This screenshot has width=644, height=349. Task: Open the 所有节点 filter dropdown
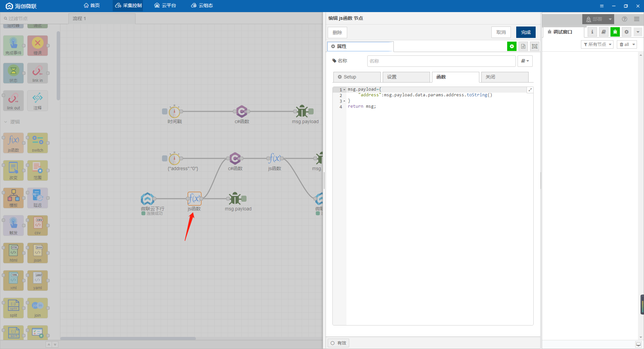[597, 44]
